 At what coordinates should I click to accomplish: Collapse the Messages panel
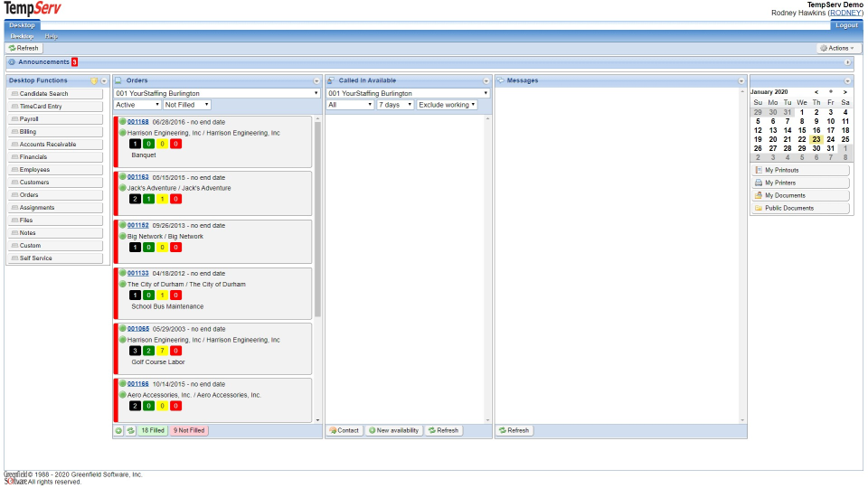(x=741, y=81)
